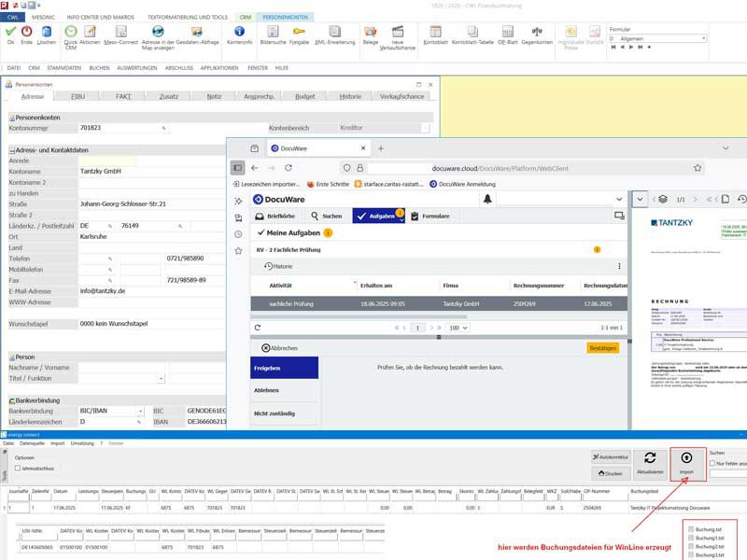Enable the Nur Fehler checkbox

click(x=712, y=463)
